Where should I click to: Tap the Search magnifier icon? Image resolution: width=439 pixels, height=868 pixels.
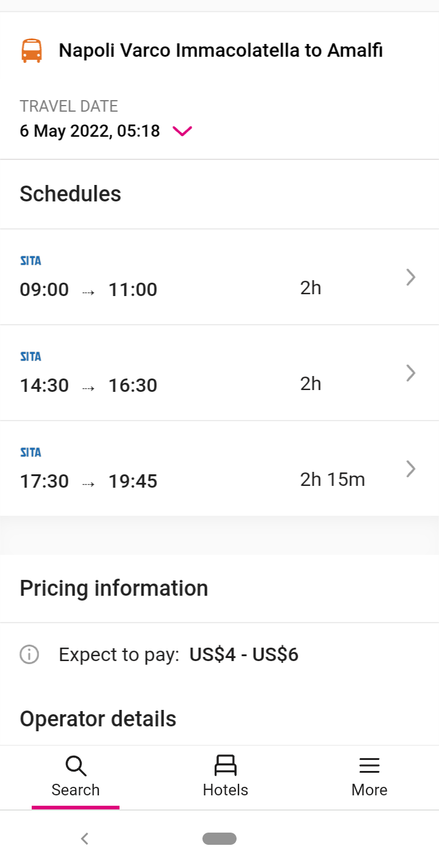point(76,765)
